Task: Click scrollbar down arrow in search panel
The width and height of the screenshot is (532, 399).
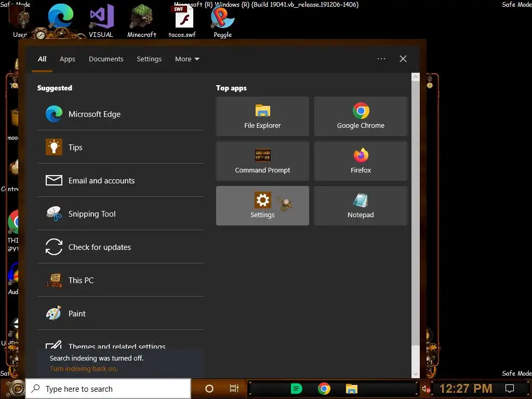Action: [x=415, y=374]
